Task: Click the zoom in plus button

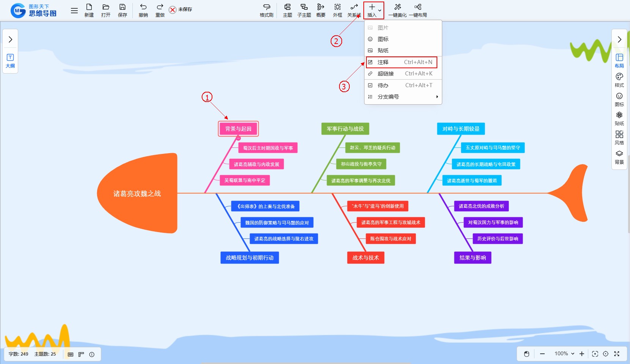Action: pyautogui.click(x=582, y=354)
